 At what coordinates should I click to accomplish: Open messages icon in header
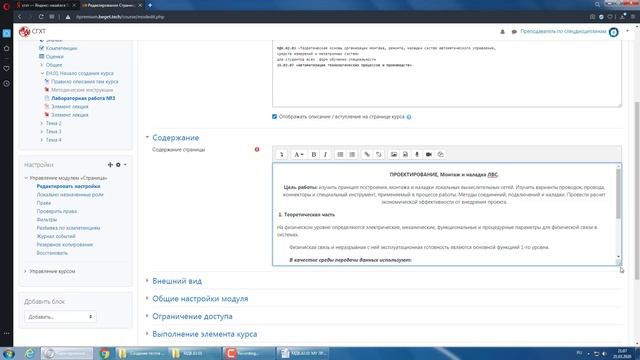(x=514, y=31)
